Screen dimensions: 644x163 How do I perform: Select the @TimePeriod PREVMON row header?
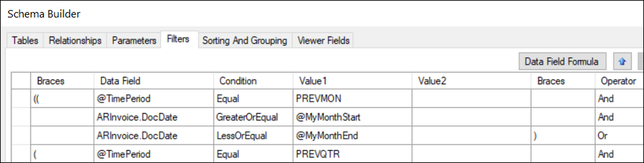point(21,99)
